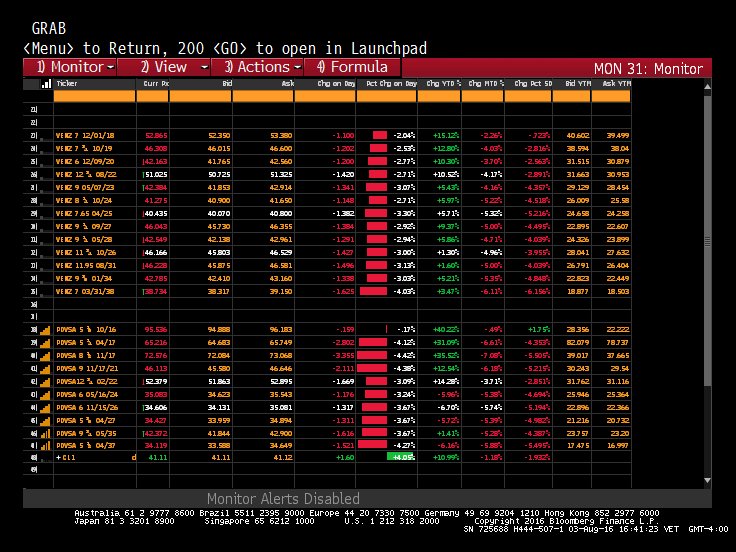Select the +CL1 ticker row
Screen dimensions: 736x552
(x=66, y=458)
